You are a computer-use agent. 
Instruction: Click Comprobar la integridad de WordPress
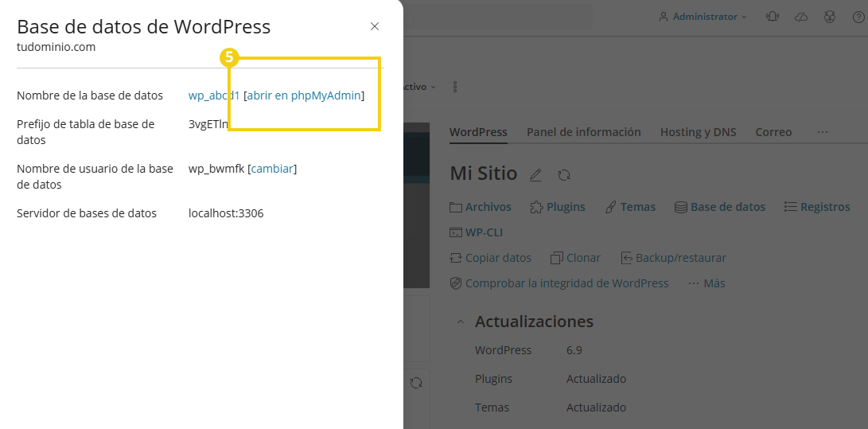click(559, 283)
